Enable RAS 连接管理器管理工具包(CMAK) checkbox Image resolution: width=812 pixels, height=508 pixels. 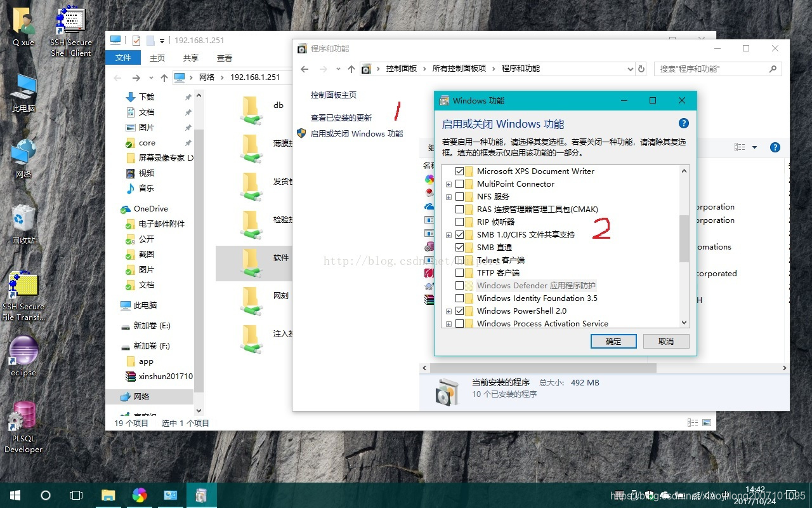tap(460, 209)
